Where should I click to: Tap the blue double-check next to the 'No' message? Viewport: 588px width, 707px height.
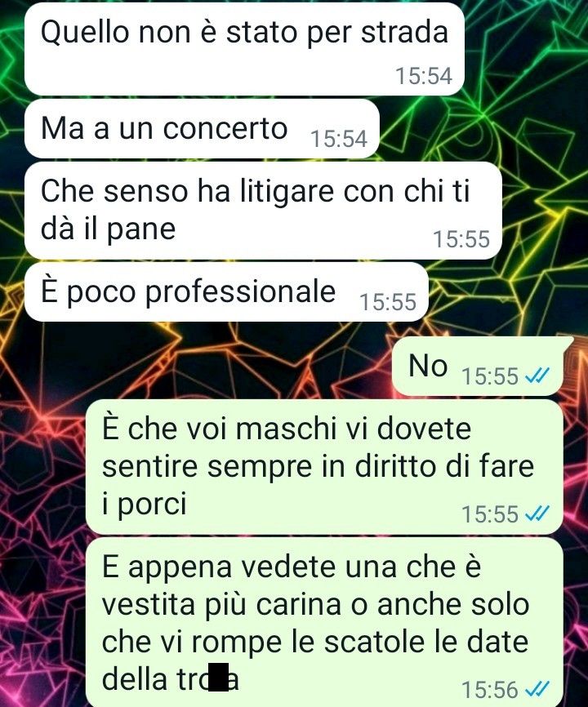[537, 376]
